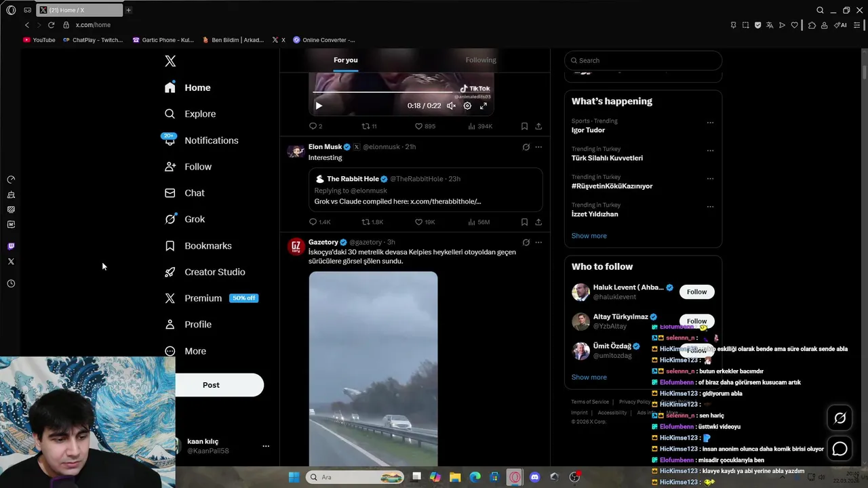Switch to the Following tab
Screen dimensions: 868x488
(481, 60)
